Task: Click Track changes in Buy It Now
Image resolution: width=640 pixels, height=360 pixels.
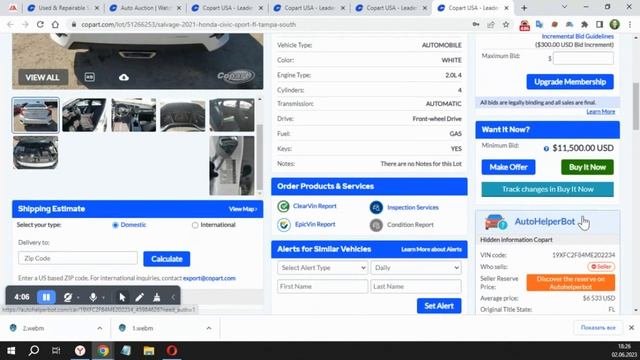Action: tap(547, 189)
